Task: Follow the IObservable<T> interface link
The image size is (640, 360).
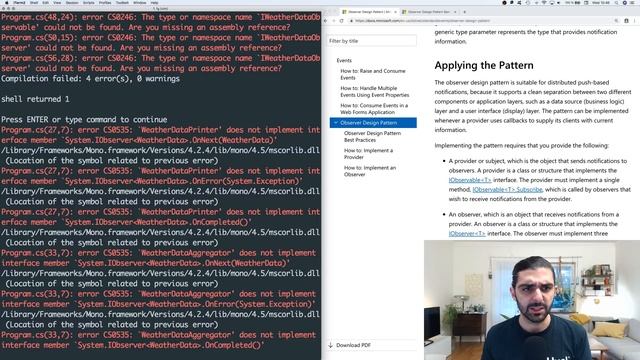Action: click(x=470, y=180)
